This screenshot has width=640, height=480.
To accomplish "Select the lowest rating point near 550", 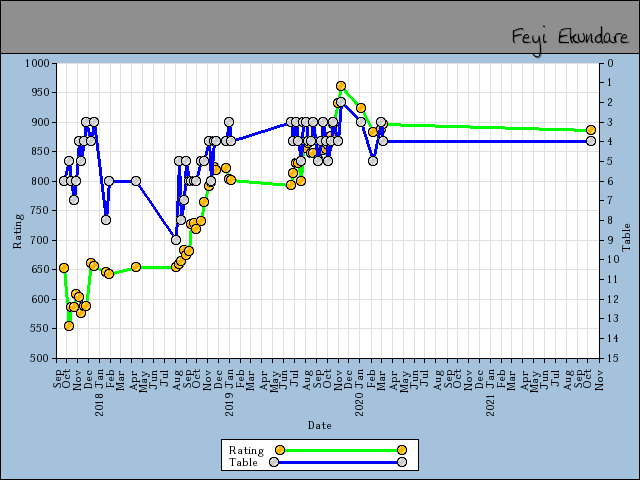I will point(69,326).
